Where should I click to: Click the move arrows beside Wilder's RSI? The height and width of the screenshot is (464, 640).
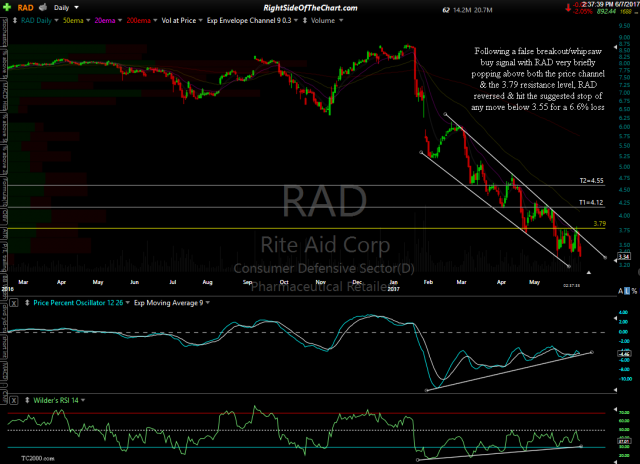pyautogui.click(x=27, y=400)
